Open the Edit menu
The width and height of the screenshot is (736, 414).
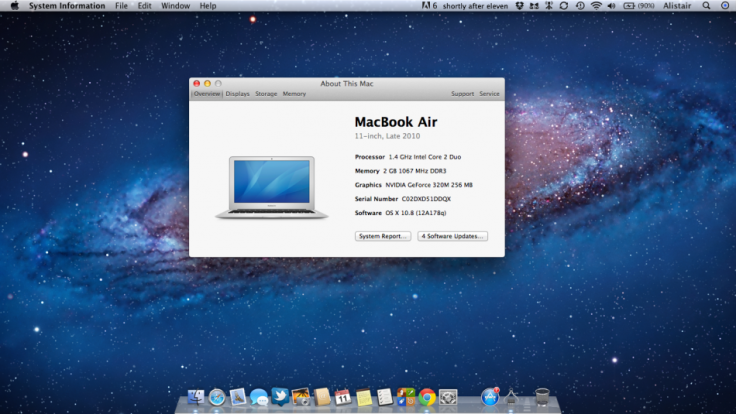[144, 6]
